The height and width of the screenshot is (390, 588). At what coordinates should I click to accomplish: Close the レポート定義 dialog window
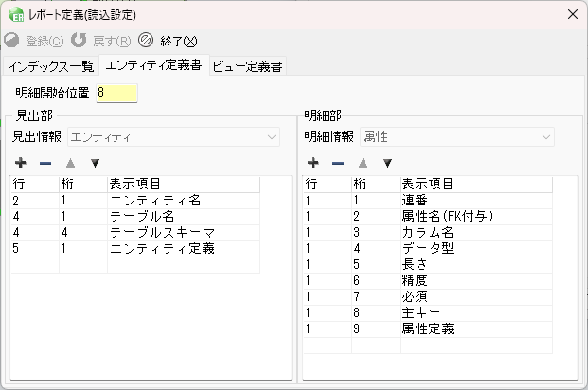click(x=572, y=14)
